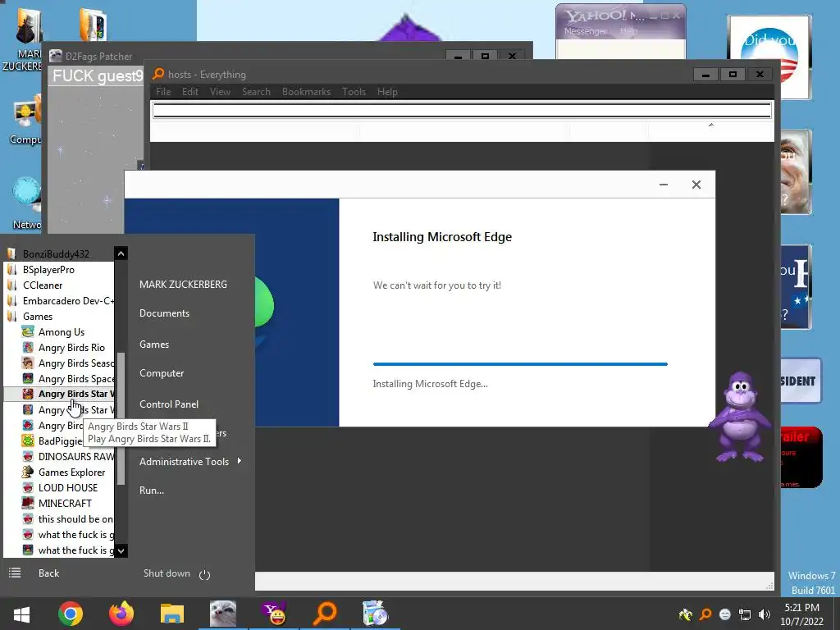Go Back to main start menu
Screen dimensions: 840x630
pyautogui.click(x=48, y=573)
